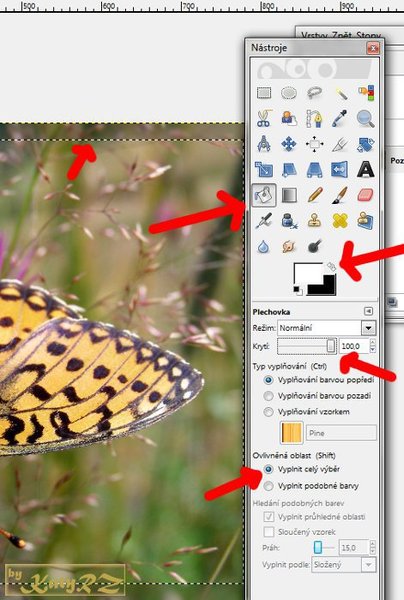
Task: Activate the Fuzzy Select magic wand
Action: [x=340, y=93]
